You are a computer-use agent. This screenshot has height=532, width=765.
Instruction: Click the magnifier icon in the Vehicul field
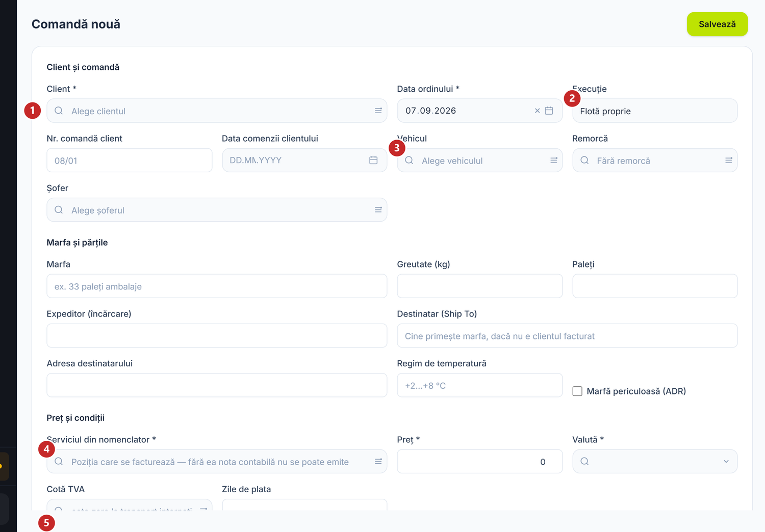click(x=409, y=160)
